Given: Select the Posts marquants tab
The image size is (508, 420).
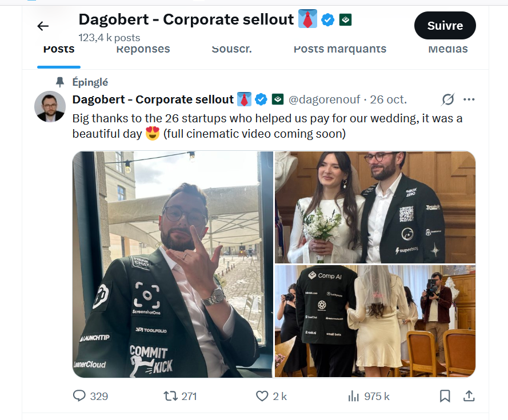Looking at the screenshot, I should 339,49.
